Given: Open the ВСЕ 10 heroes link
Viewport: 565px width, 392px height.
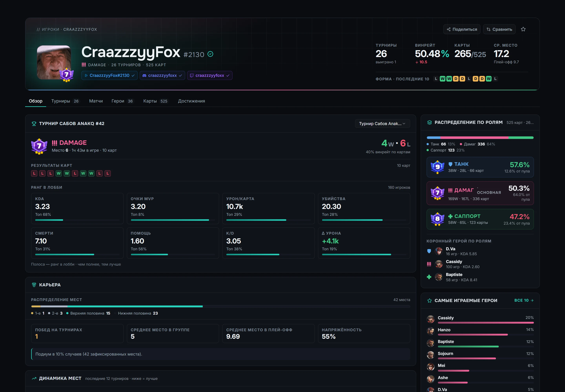Looking at the screenshot, I should coord(524,300).
